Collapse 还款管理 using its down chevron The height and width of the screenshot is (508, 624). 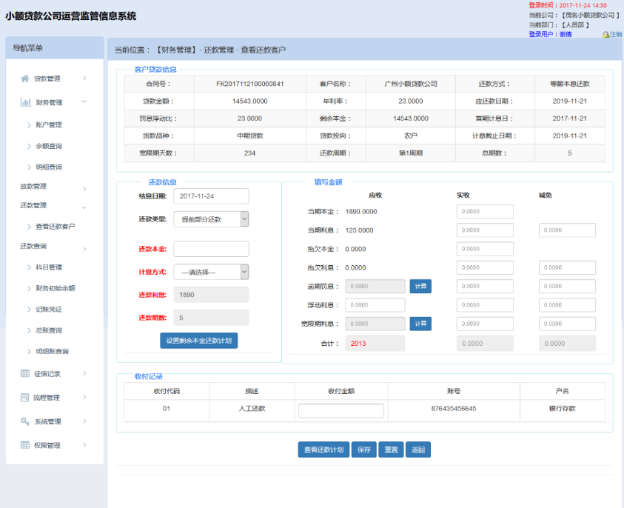pos(84,207)
